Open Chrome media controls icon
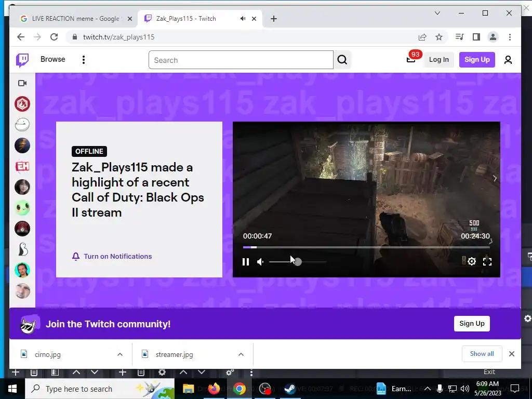 [459, 37]
